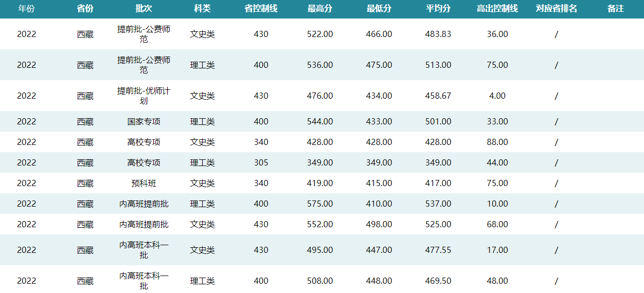Viewport: 644px width, 293px height.
Task: Select the 国家专项 batch cell
Action: pos(144,121)
